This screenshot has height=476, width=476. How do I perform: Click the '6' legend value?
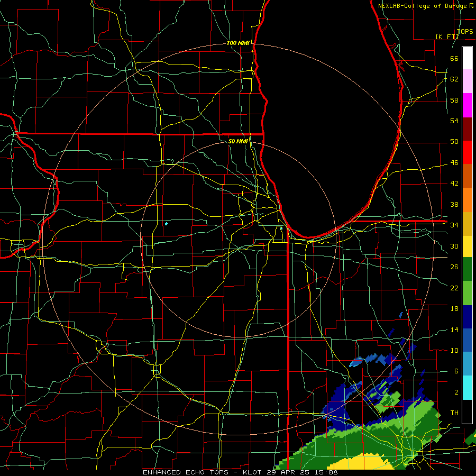(x=456, y=371)
